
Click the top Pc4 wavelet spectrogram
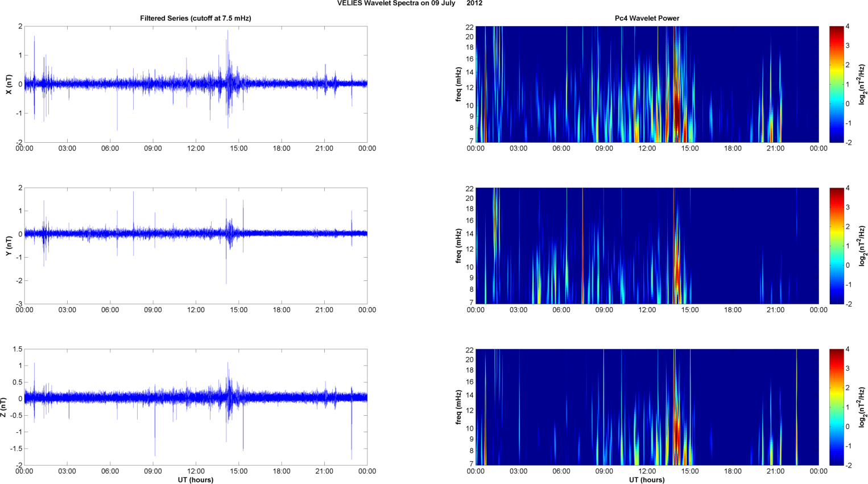647,84
